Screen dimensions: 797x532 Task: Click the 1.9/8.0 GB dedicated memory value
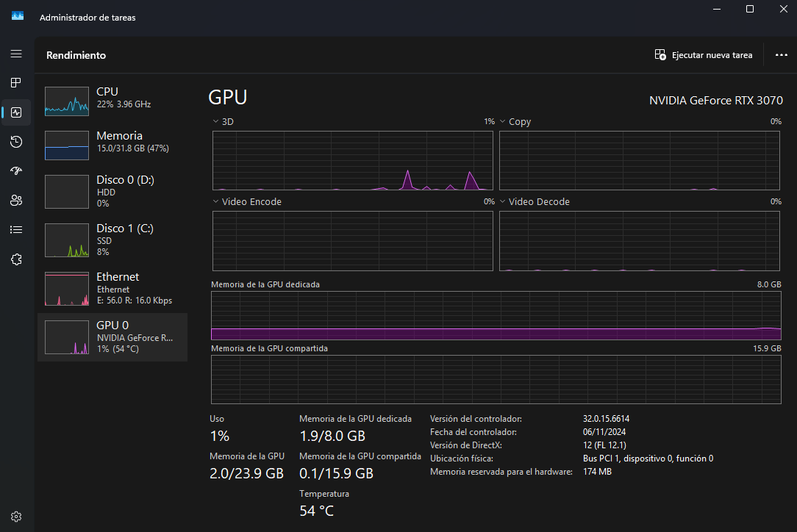point(332,436)
